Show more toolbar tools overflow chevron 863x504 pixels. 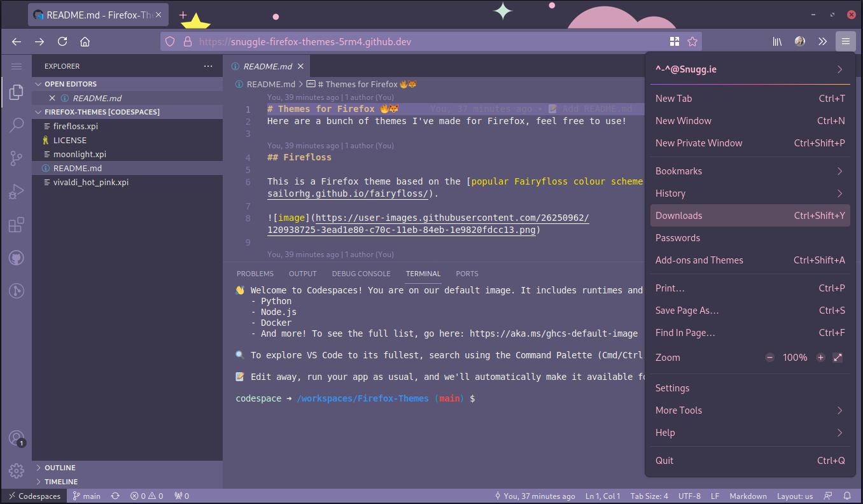(822, 41)
